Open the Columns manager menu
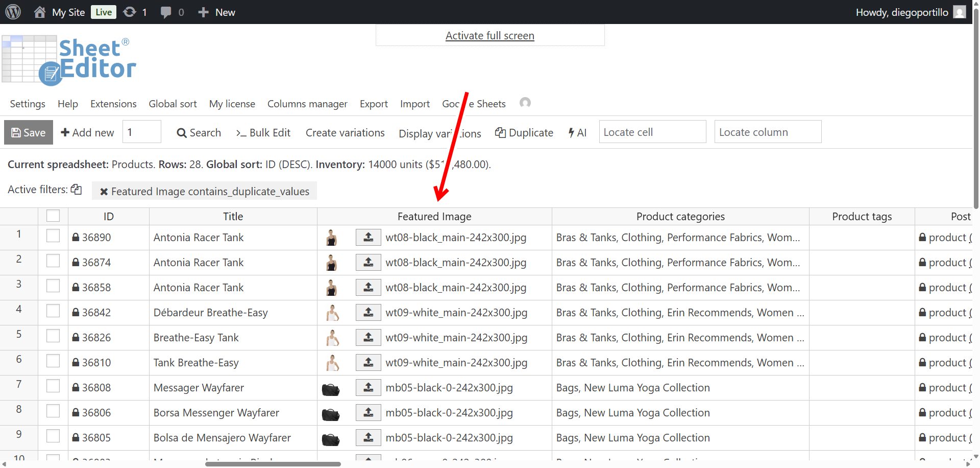This screenshot has width=980, height=468. coord(307,104)
